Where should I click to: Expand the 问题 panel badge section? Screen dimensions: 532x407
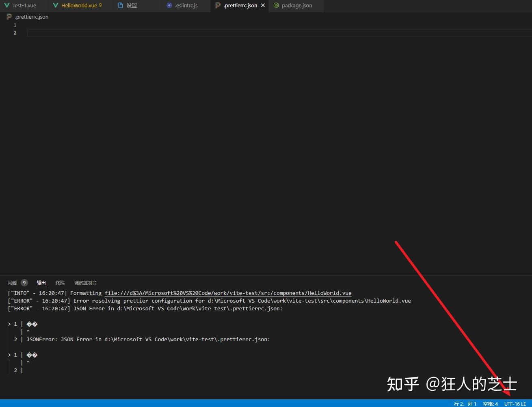point(12,282)
